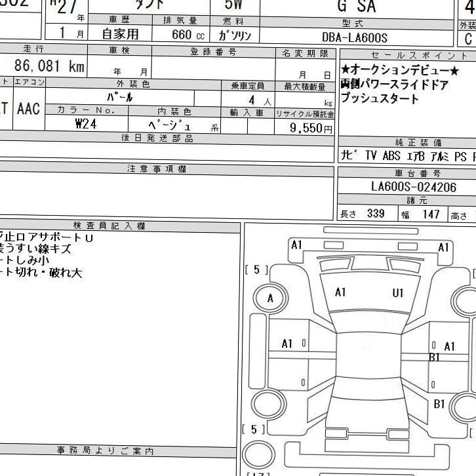The image size is (476, 476).
Task: Click the length value 339
Action: (376, 213)
